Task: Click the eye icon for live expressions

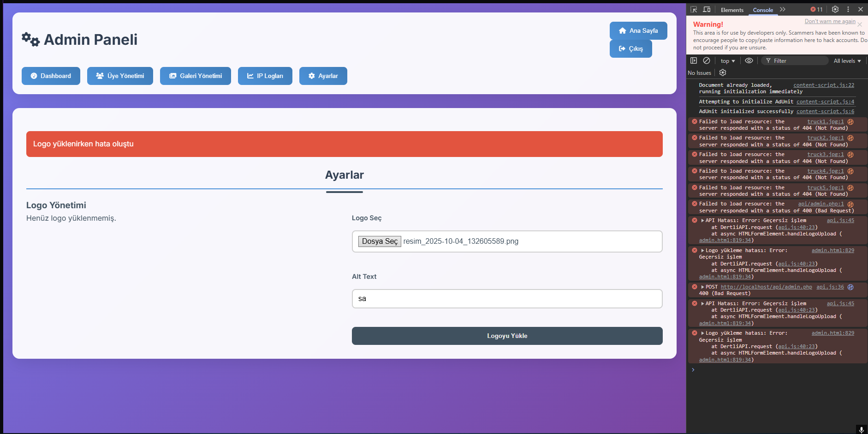Action: tap(749, 61)
